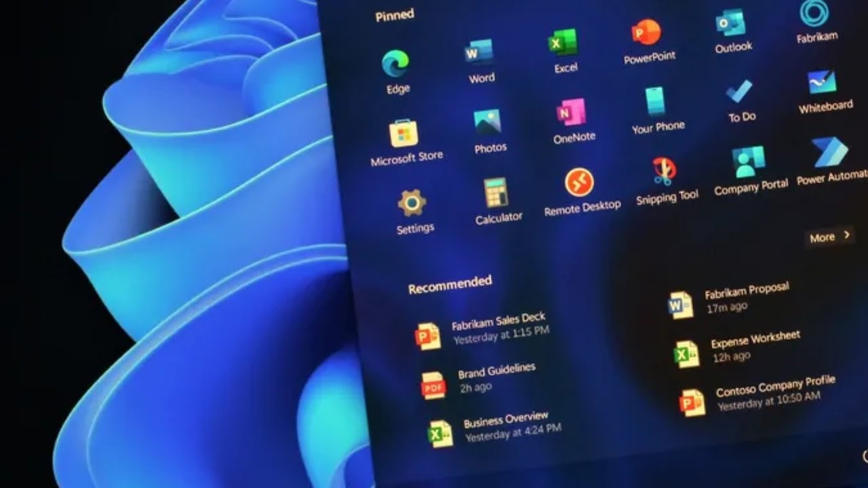The image size is (868, 488).
Task: Click Excel icon beside Expense Worksheet
Action: point(686,354)
